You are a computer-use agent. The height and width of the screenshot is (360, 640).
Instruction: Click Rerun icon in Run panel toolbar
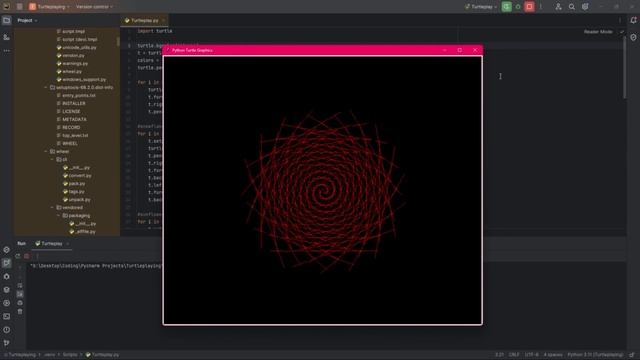[18, 256]
